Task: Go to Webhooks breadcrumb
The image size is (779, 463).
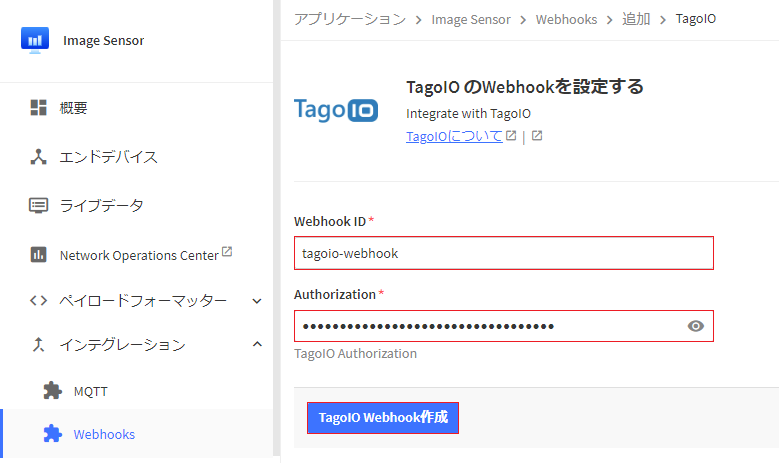Action: point(566,19)
